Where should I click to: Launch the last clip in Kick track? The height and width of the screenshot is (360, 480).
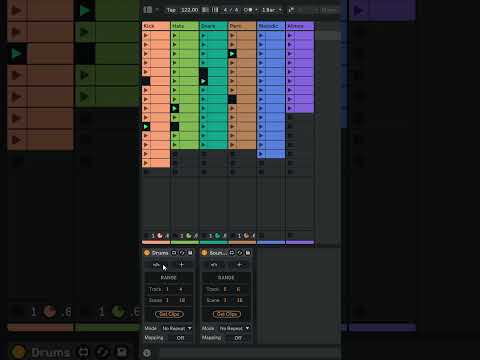(146, 163)
